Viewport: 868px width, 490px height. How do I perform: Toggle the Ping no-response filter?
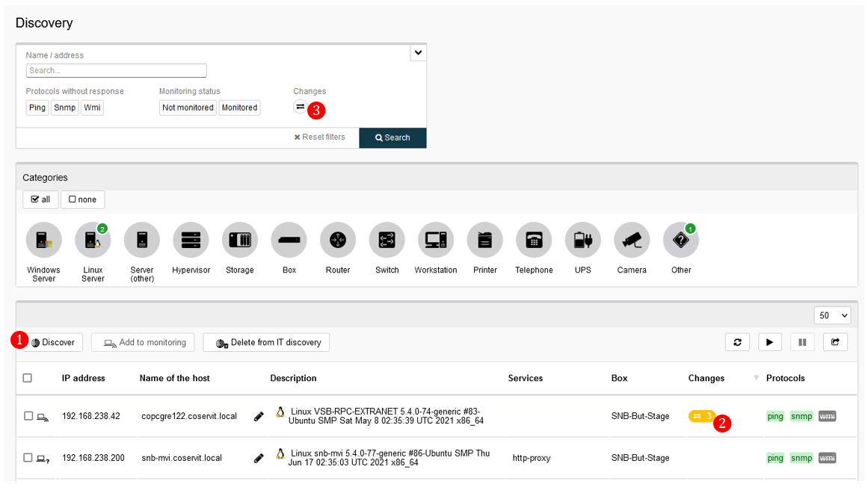[x=37, y=108]
